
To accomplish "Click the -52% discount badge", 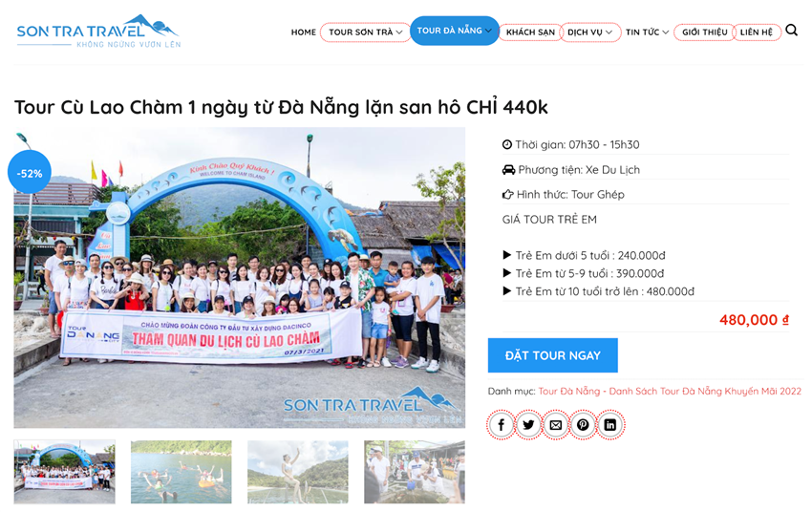I will click(x=29, y=172).
